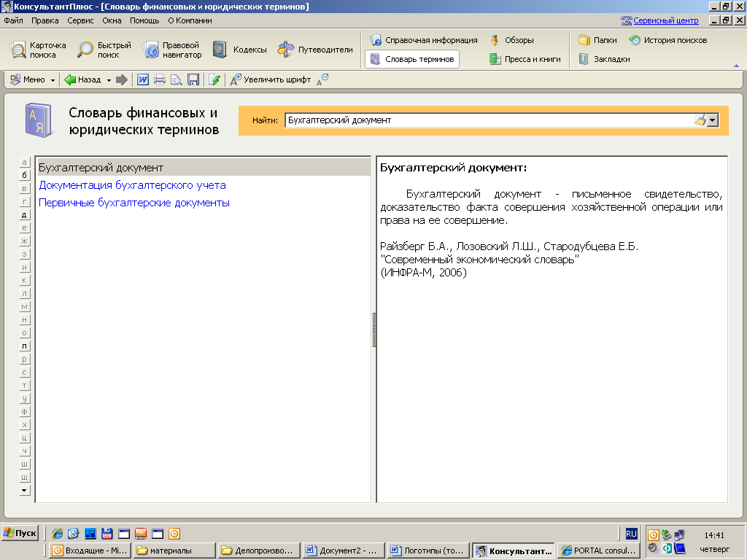
Task: Jump to letter б in alphabet
Action: point(24,175)
